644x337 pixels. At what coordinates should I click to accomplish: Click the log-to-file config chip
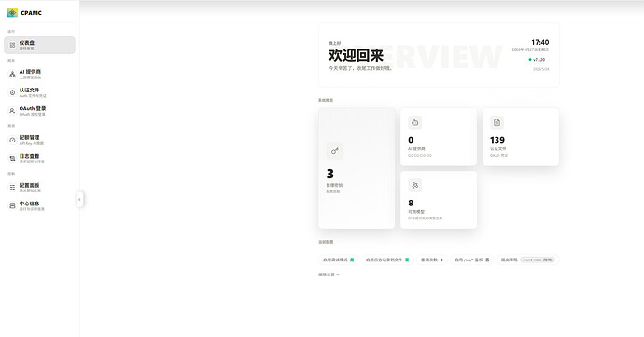(387, 260)
